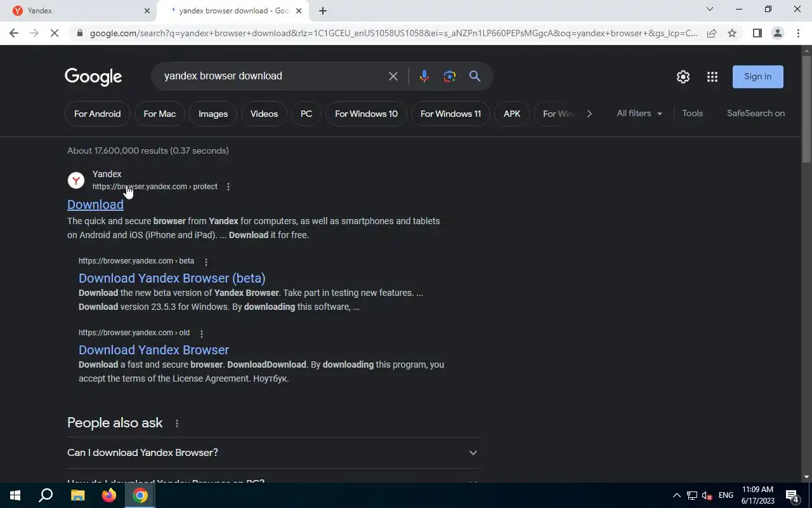Click the Yandex site favicon in first result
The height and width of the screenshot is (508, 812).
[x=76, y=180]
